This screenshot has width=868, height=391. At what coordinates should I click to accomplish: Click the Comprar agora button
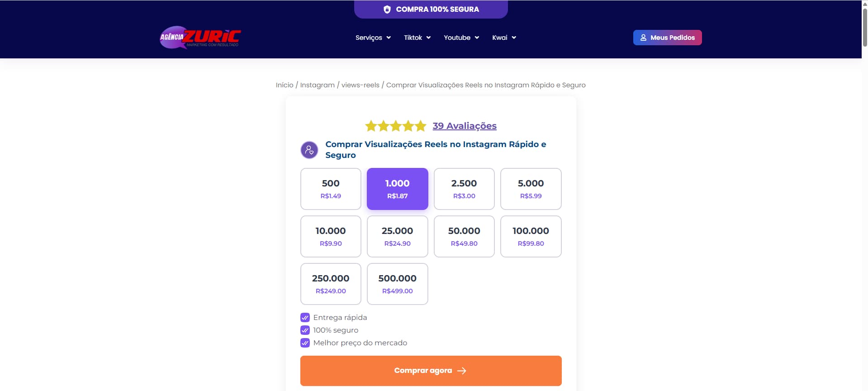pyautogui.click(x=430, y=370)
